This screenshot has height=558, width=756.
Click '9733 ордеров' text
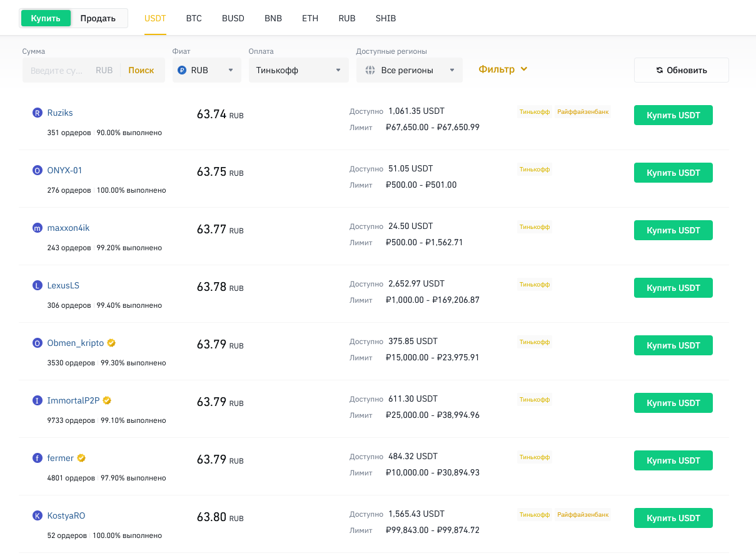[x=71, y=420]
